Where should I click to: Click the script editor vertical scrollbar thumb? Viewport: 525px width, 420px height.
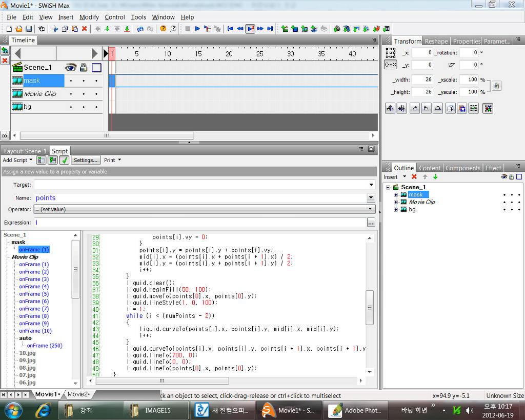(369, 308)
